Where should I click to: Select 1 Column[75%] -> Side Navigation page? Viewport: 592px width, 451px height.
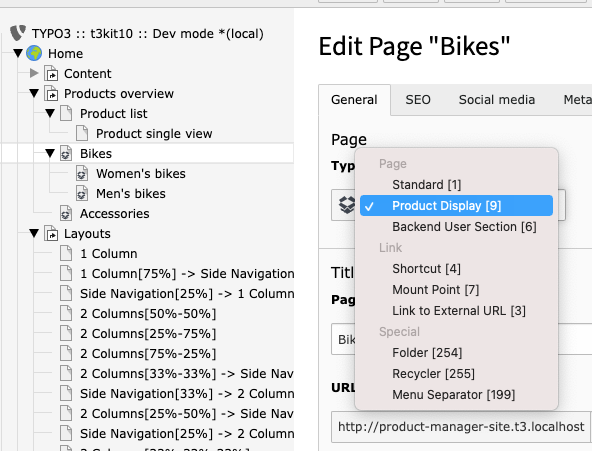(187, 274)
